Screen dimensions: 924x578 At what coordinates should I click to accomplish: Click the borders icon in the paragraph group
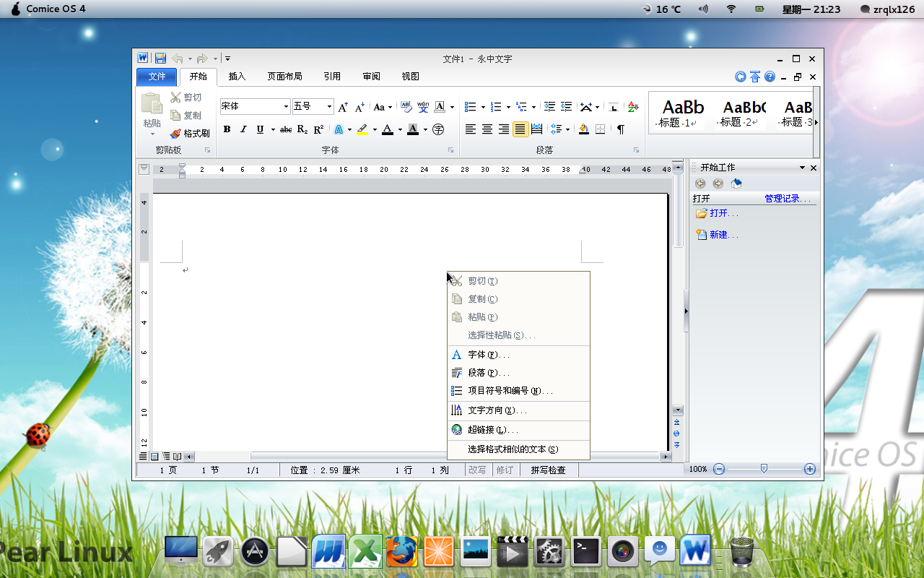click(600, 129)
